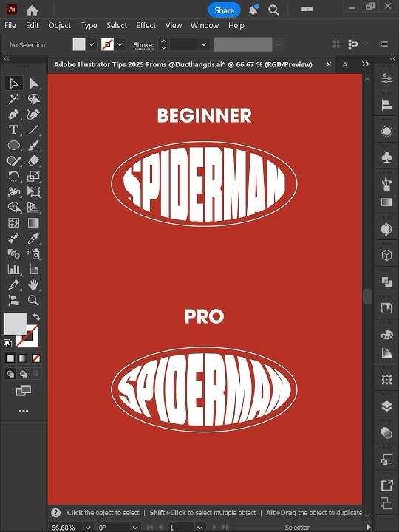Select the Paintbrush tool

tap(33, 146)
